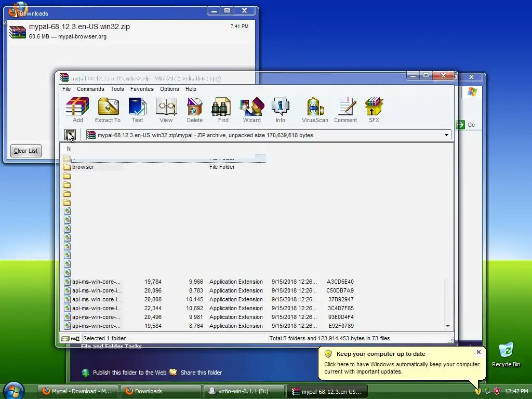The height and width of the screenshot is (399, 532).
Task: Select the file row with CRC 93E0D4F4
Action: point(209,317)
